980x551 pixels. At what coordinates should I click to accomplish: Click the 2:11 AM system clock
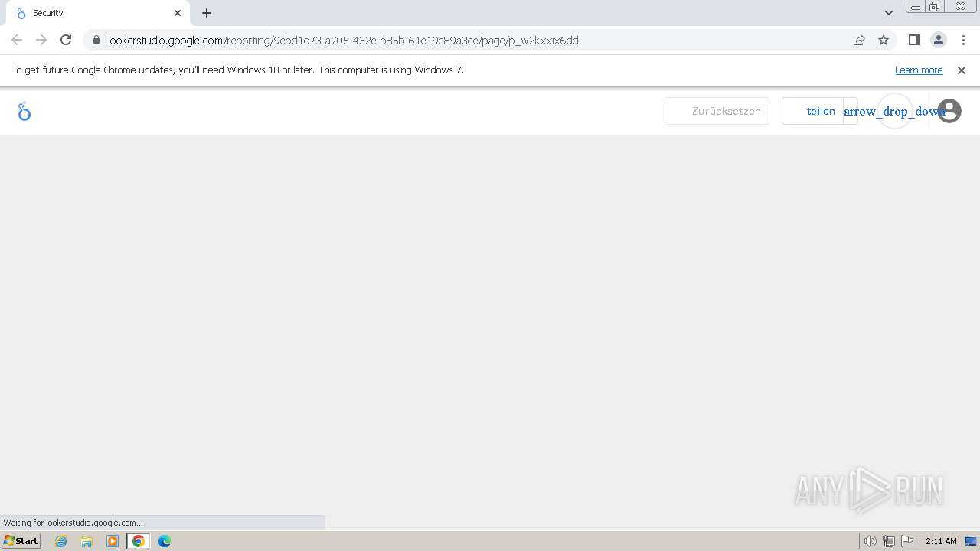[x=941, y=541]
